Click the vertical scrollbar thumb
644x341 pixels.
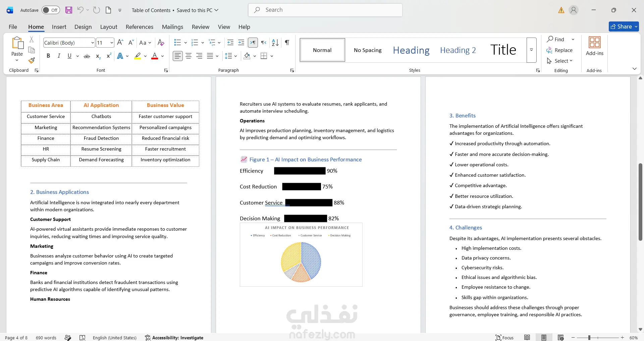(640, 202)
